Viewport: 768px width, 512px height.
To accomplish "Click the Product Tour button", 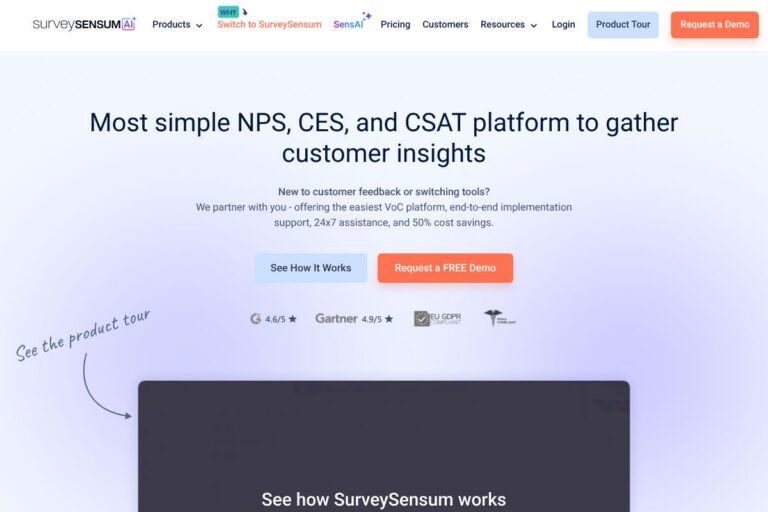I will point(623,24).
